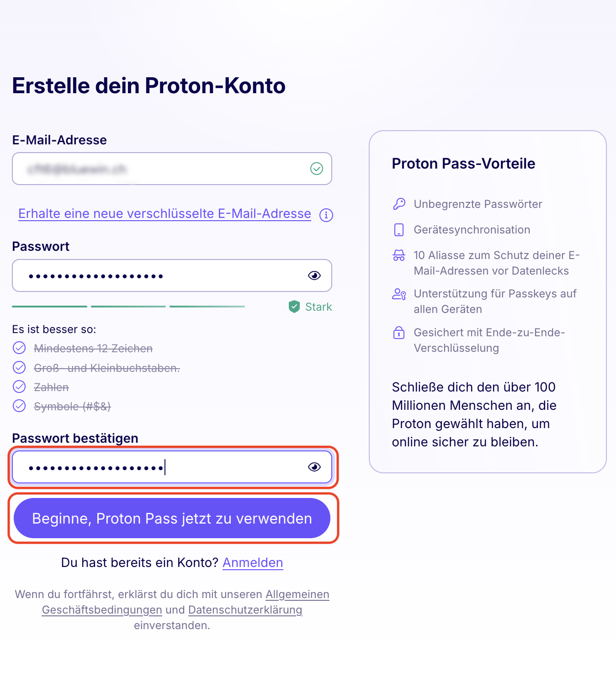This screenshot has height=678, width=616.
Task: Show password in the Passwort field
Action: (x=314, y=275)
